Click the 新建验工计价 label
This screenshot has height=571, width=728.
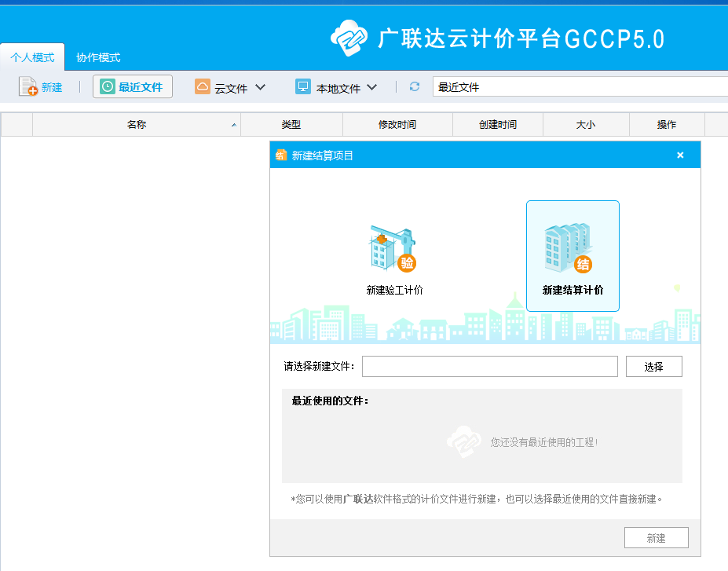coord(395,290)
